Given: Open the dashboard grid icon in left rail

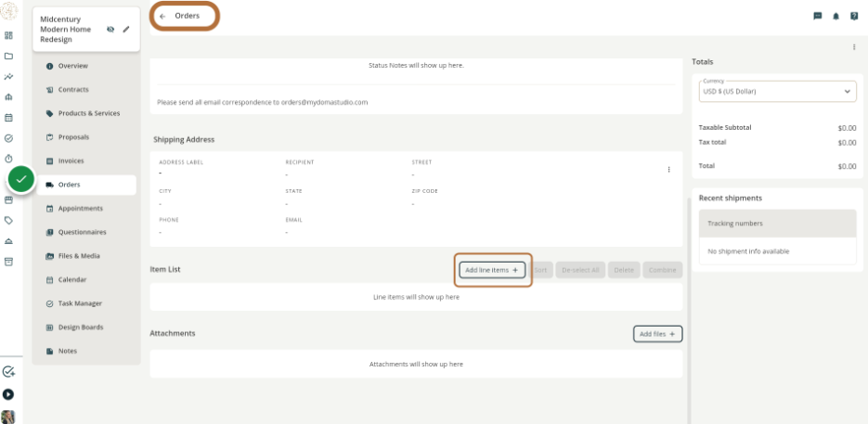Looking at the screenshot, I should point(8,35).
